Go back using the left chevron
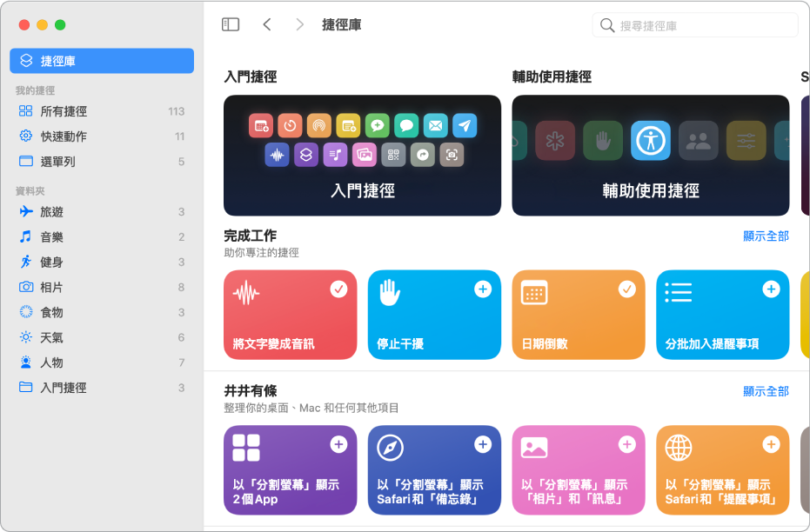This screenshot has height=532, width=810. point(266,24)
